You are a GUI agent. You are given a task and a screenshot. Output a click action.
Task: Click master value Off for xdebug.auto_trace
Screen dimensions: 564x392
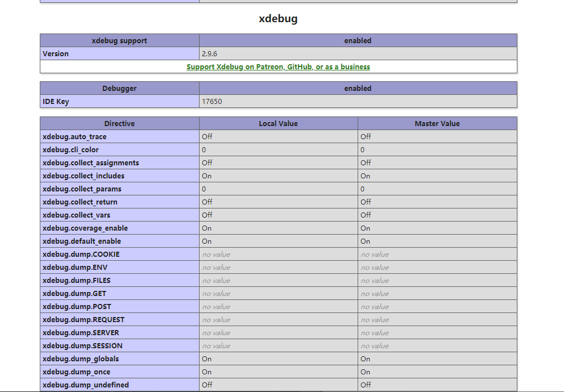[x=366, y=137]
